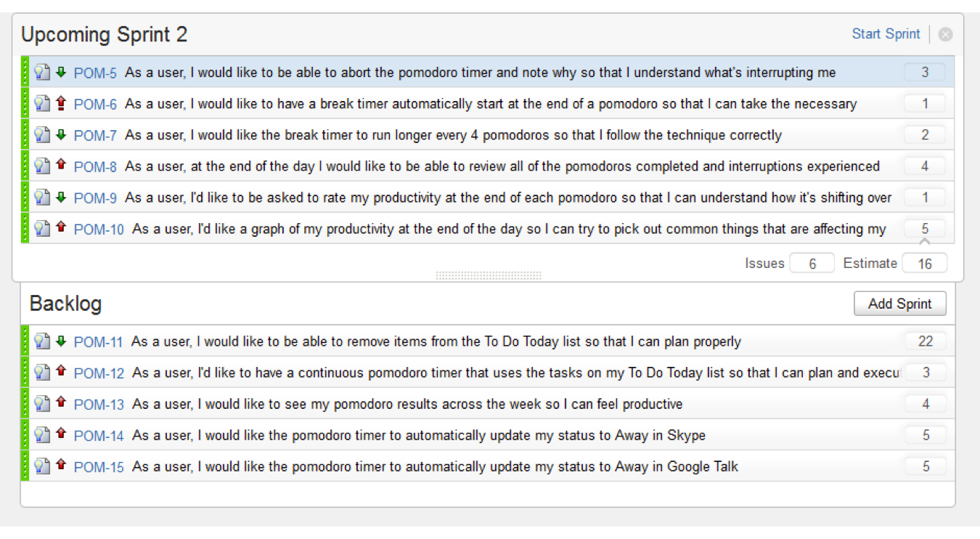Click the sprint marker arrow under POM-10 estimate

925,241
